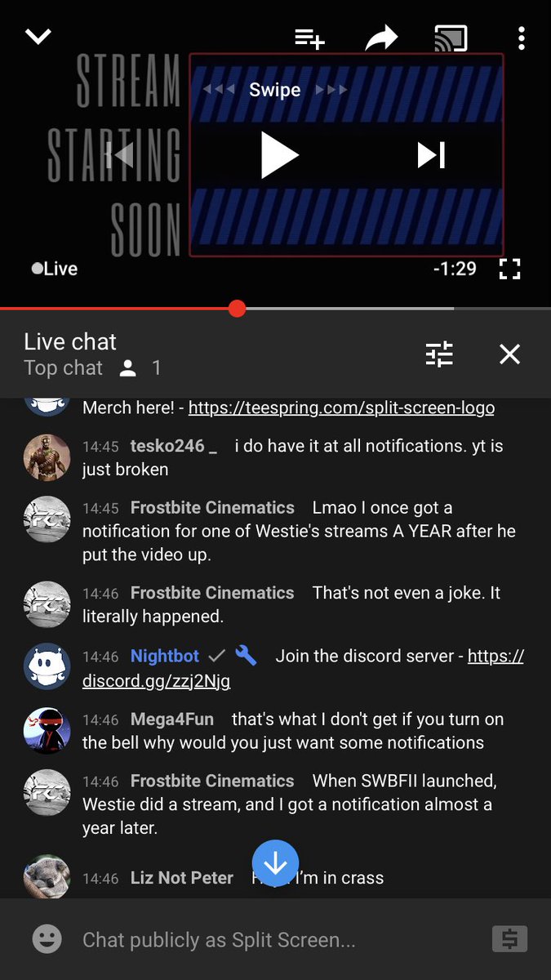Open live chat filter settings icon
Viewport: 551px width, 980px height.
coord(439,354)
